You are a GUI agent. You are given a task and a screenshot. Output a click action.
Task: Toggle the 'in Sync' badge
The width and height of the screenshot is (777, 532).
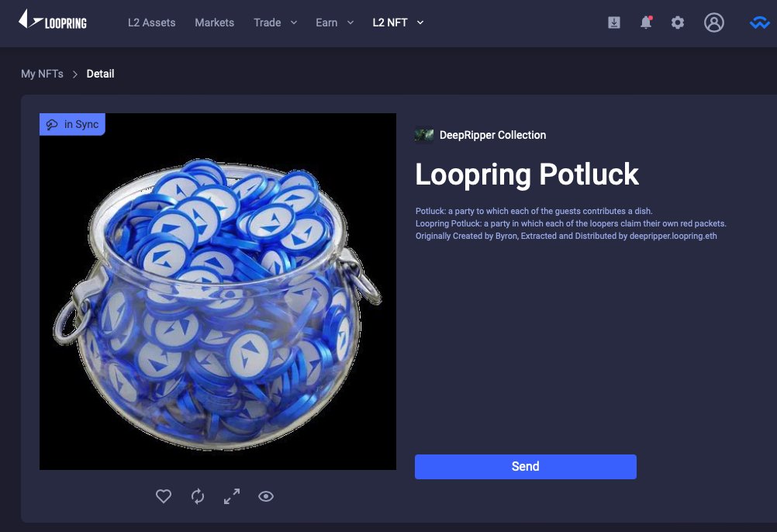click(x=72, y=124)
